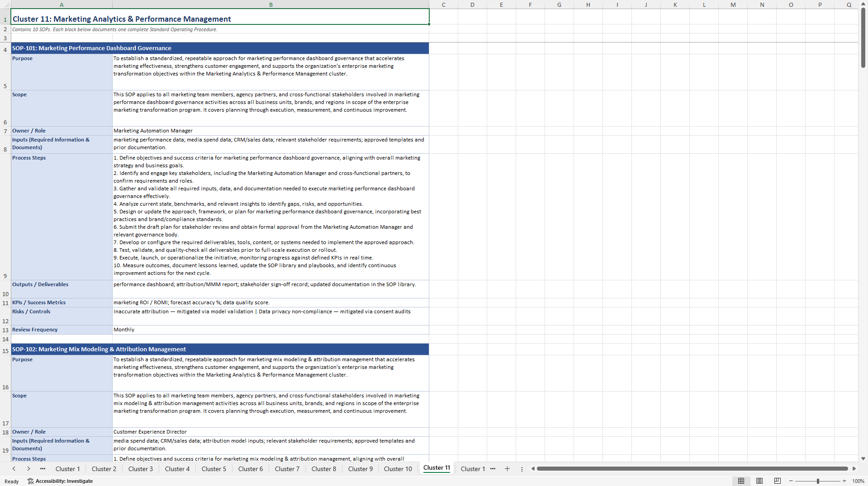Click the 100% zoom level button
The height and width of the screenshot is (486, 868).
tap(858, 481)
